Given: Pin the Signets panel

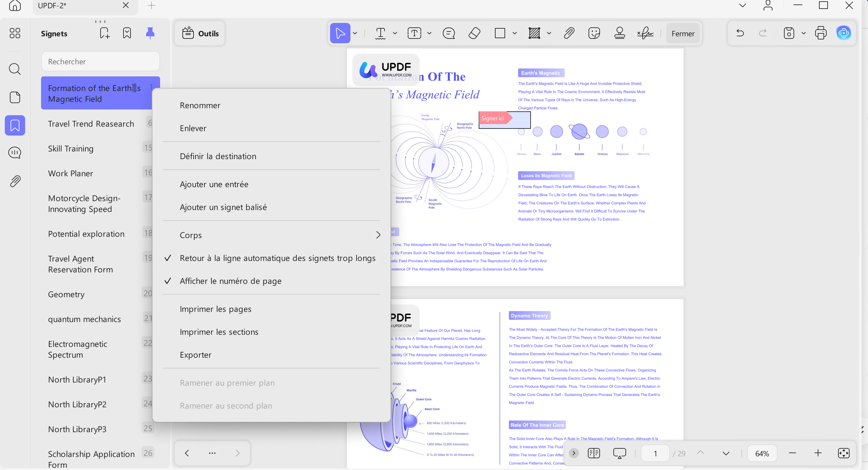Looking at the screenshot, I should [150, 33].
